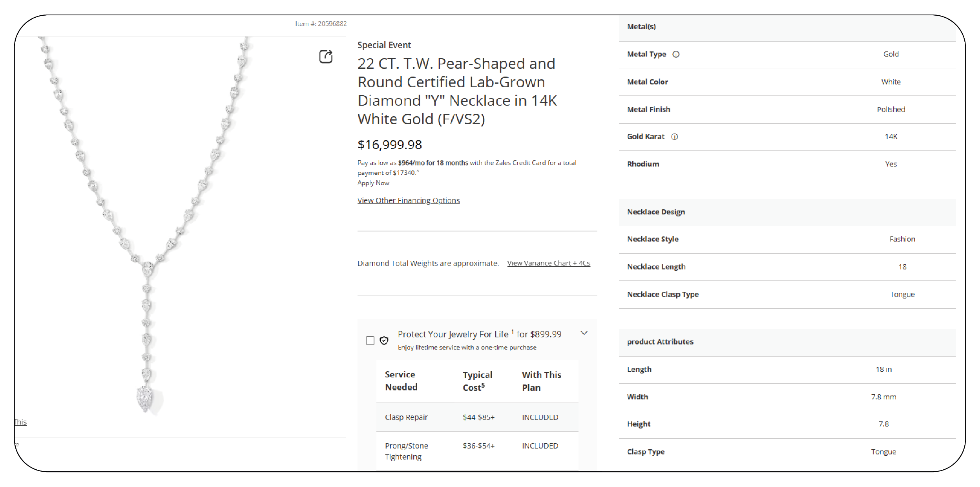Click the Item # 20596882 text
Image resolution: width=980 pixels, height=487 pixels.
point(321,24)
